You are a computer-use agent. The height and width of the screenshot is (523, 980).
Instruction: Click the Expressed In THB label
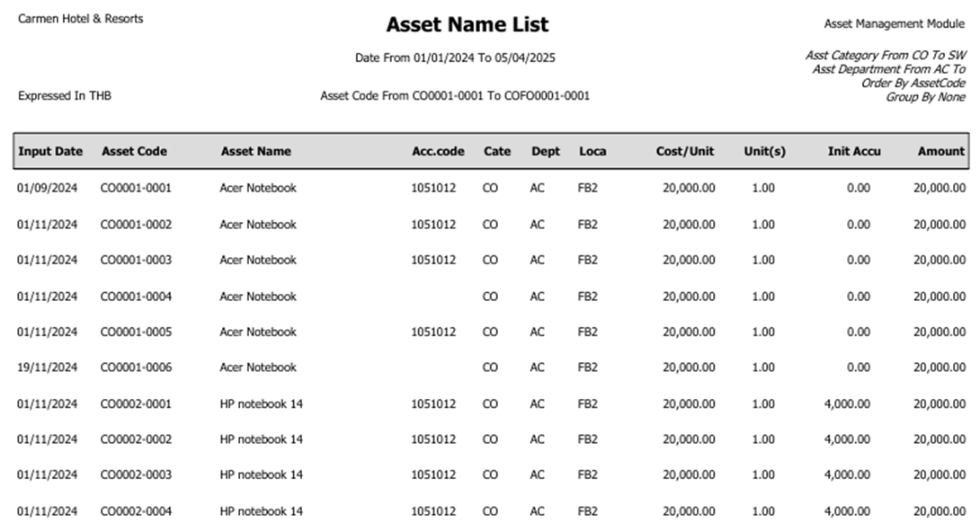click(65, 96)
